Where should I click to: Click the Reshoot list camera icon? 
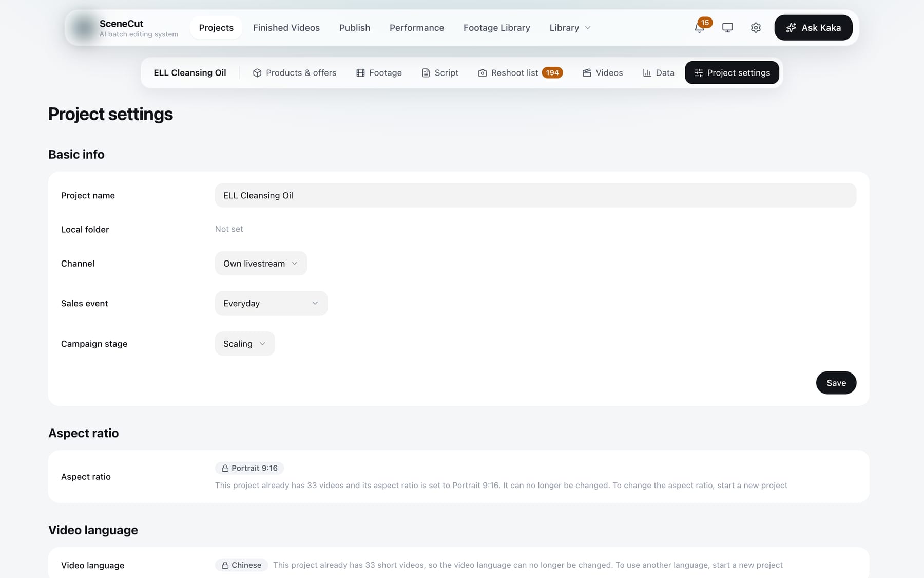[x=483, y=73]
